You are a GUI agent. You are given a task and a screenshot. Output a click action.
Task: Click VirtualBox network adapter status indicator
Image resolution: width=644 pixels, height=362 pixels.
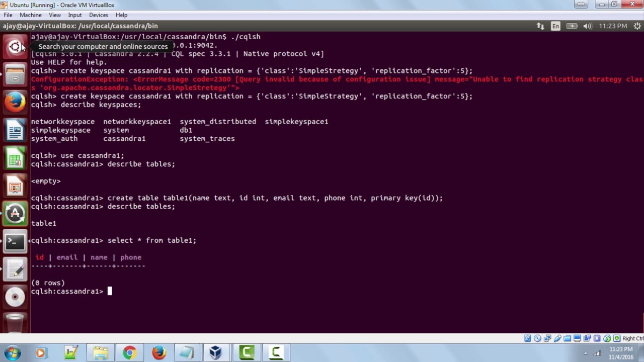coord(547,338)
